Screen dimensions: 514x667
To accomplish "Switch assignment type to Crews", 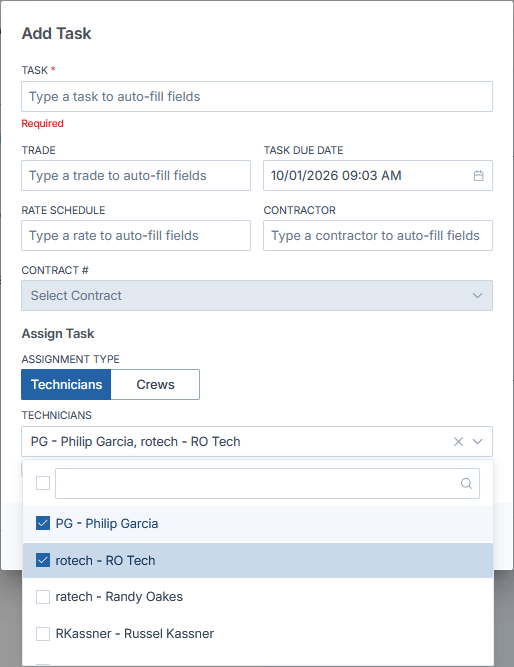I will [155, 385].
